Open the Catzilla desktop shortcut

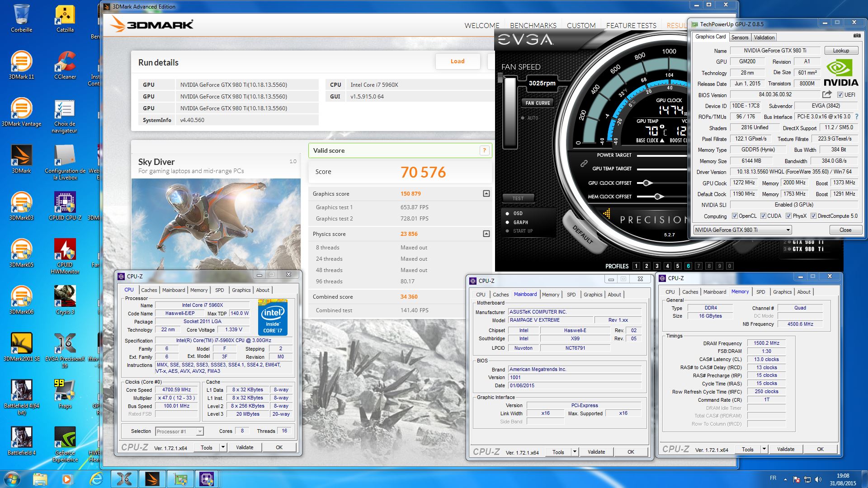click(x=65, y=18)
